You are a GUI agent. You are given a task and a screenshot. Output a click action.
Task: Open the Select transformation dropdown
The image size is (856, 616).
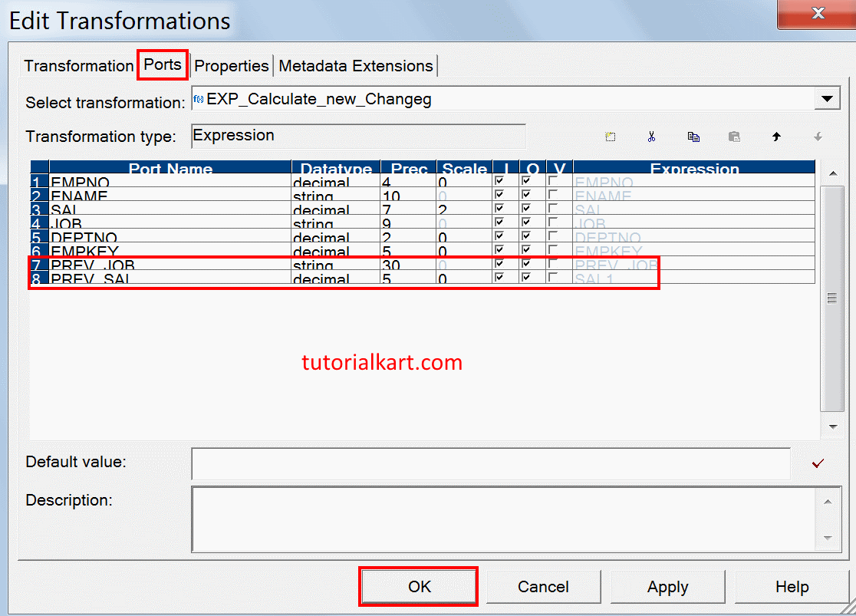(x=828, y=98)
